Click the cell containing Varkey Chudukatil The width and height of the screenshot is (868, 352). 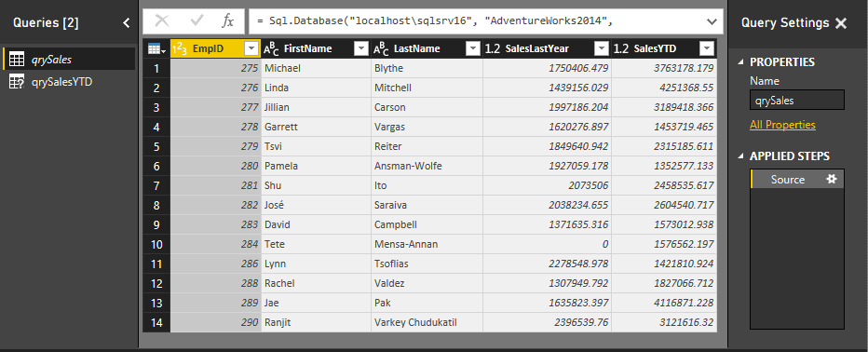(427, 322)
